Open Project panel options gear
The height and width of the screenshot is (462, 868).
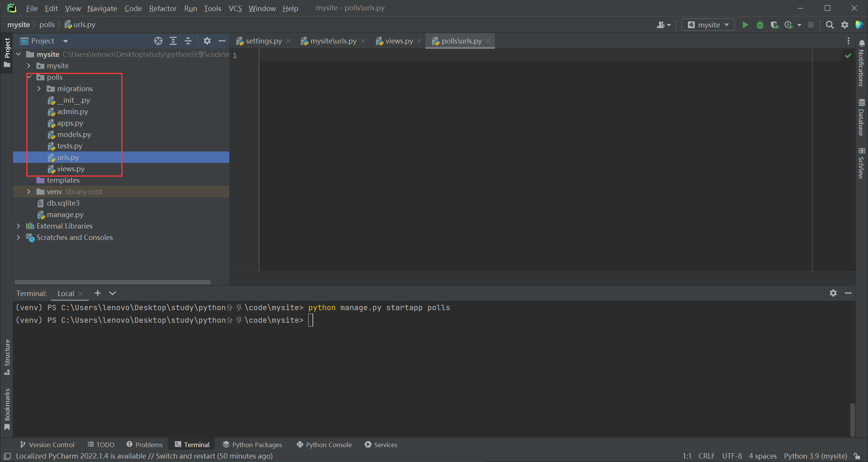coord(207,41)
